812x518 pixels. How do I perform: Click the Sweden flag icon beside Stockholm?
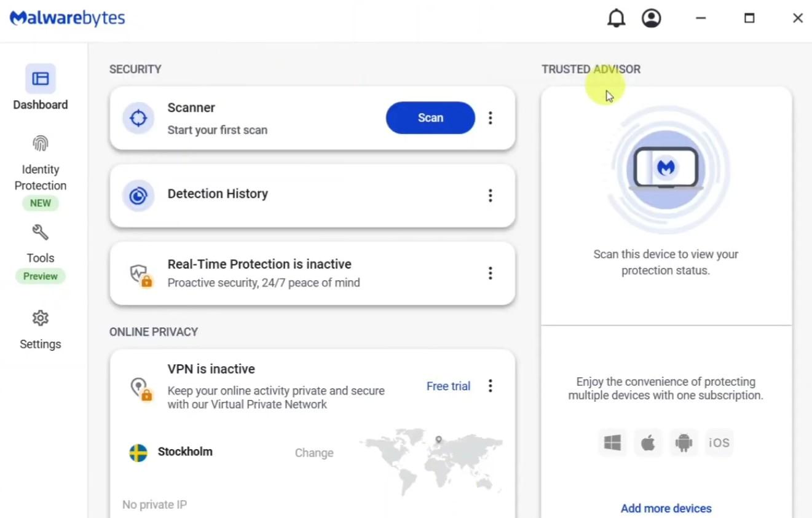[x=138, y=453]
